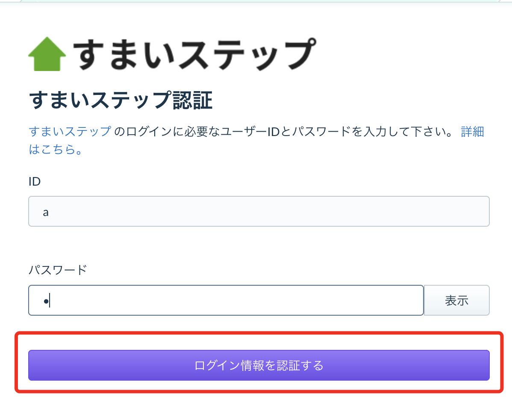This screenshot has width=512, height=420.
Task: Focus the ID input field
Action: coord(259,211)
